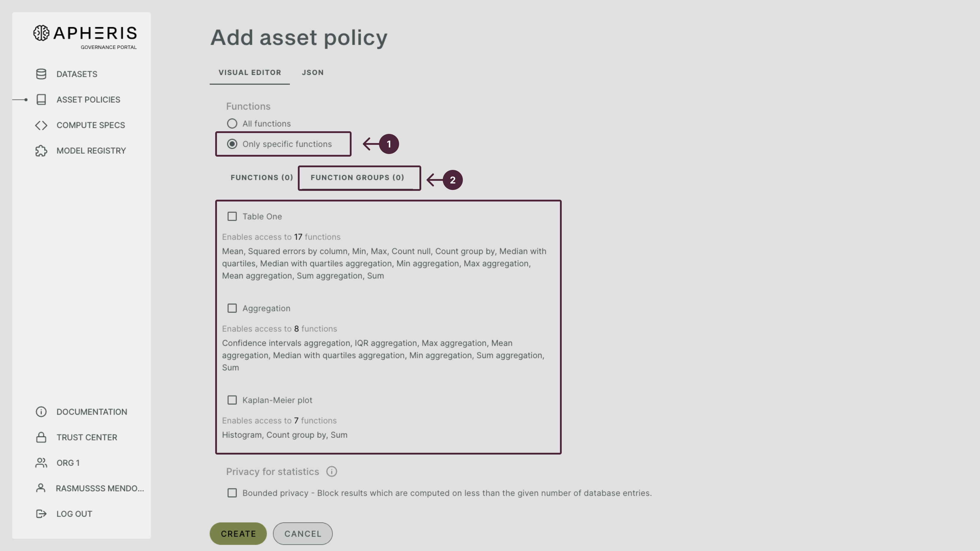Screen dimensions: 980x551
Task: Open the Functions (0) tab
Action: point(262,178)
